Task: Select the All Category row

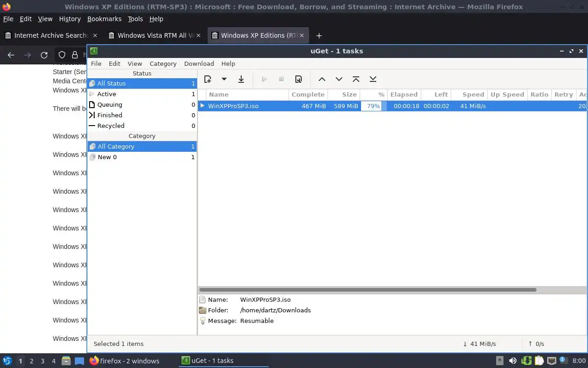Action: [142, 146]
